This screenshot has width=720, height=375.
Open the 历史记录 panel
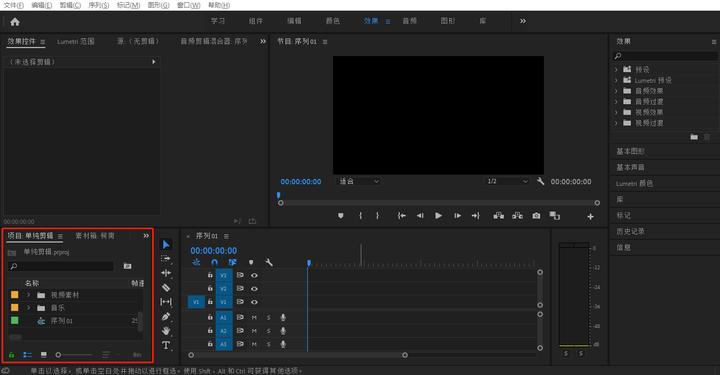click(x=630, y=231)
